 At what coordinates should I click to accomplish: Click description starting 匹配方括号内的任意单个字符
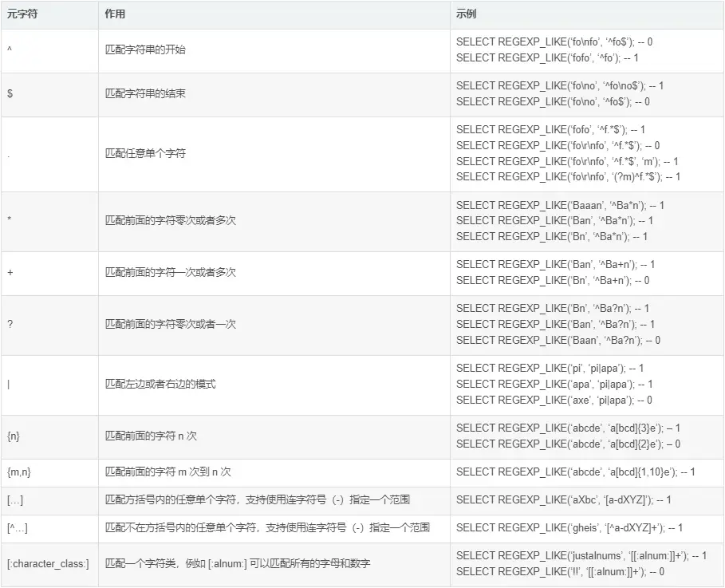point(257,499)
